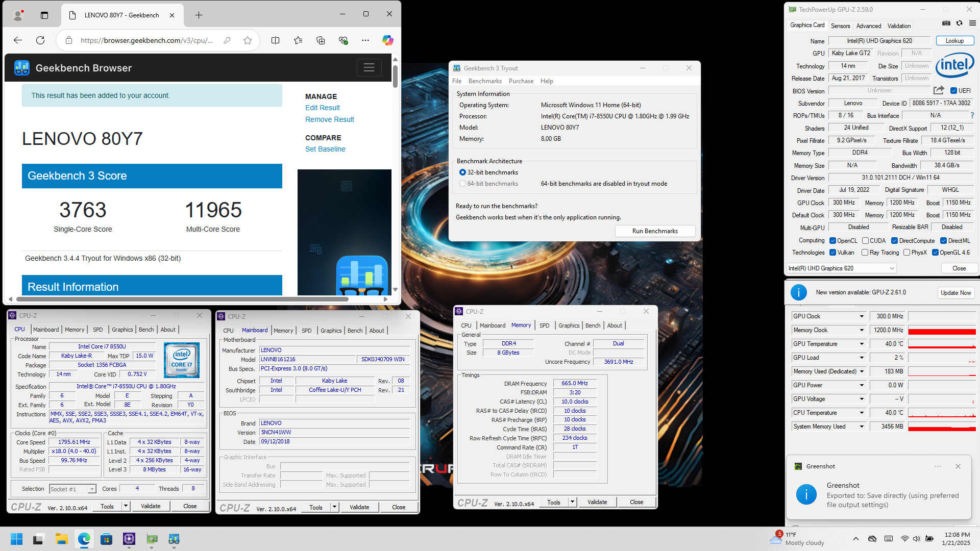Click Lookup button in GPU-Z
Screen dimensions: 980x551
pos(954,41)
